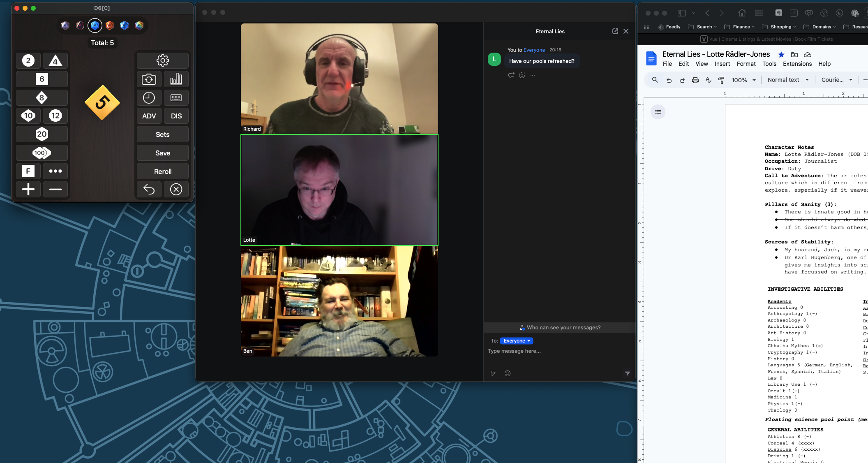Open roll statistics bar chart
Viewport: 868px width, 463px height.
pyautogui.click(x=176, y=79)
